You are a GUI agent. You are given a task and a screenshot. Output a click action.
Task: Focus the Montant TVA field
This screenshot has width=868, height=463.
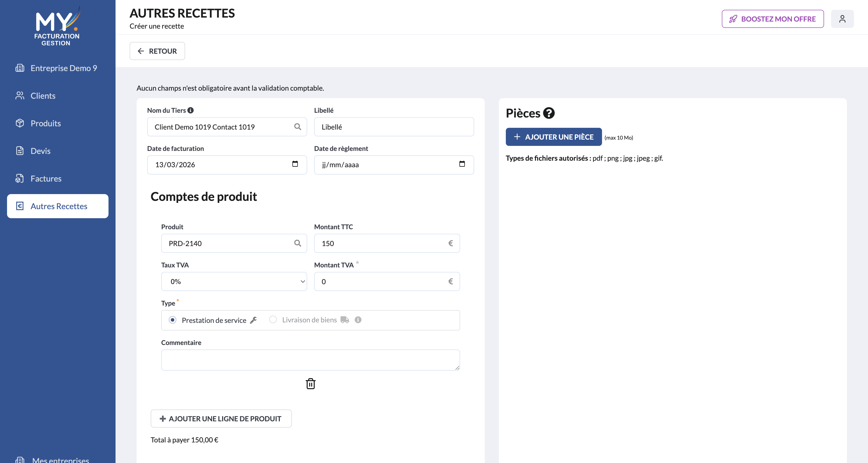[x=387, y=281]
